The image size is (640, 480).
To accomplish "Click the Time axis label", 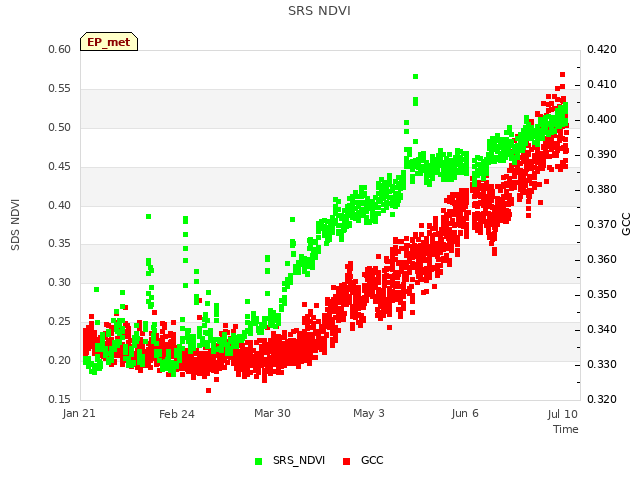I will pos(566,429).
